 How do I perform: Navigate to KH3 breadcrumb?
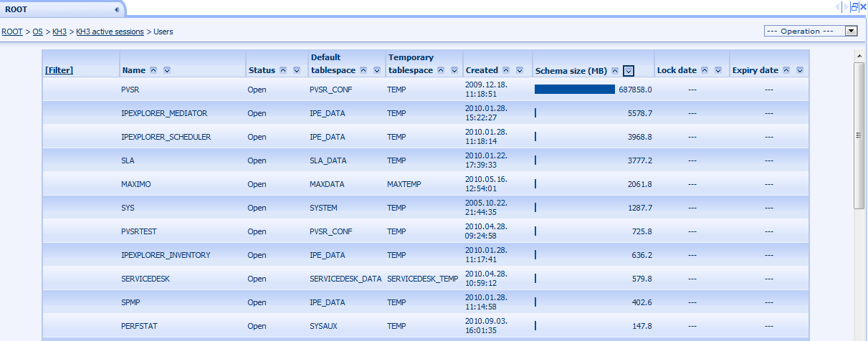pos(59,32)
